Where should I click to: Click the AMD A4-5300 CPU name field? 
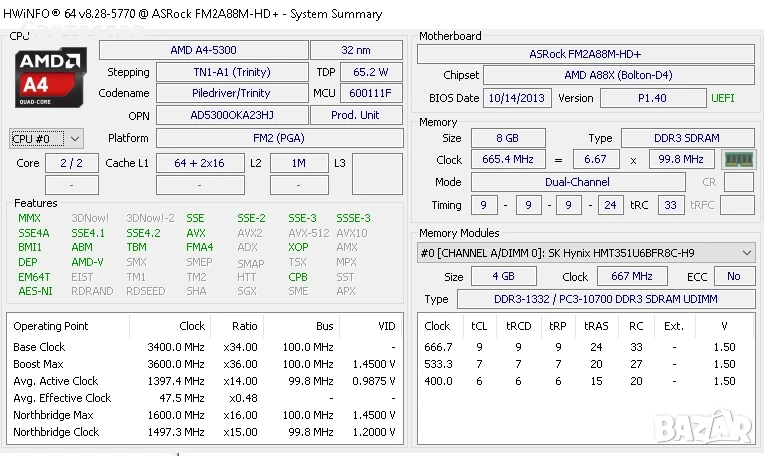[203, 50]
